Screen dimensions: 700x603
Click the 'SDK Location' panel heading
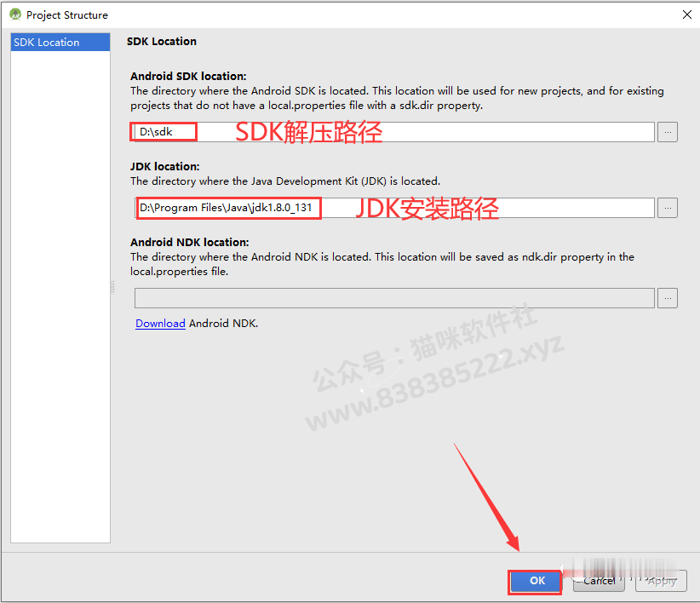(162, 42)
